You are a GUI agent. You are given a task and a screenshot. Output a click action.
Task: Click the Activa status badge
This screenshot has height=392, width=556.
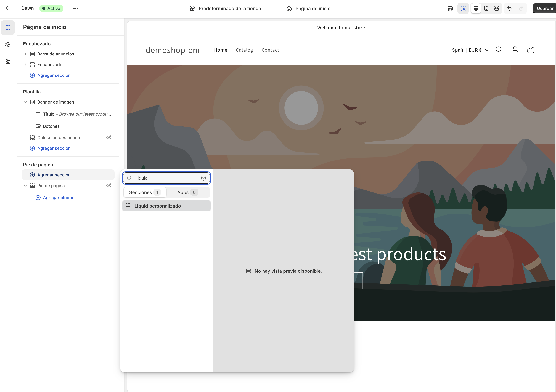pyautogui.click(x=51, y=8)
